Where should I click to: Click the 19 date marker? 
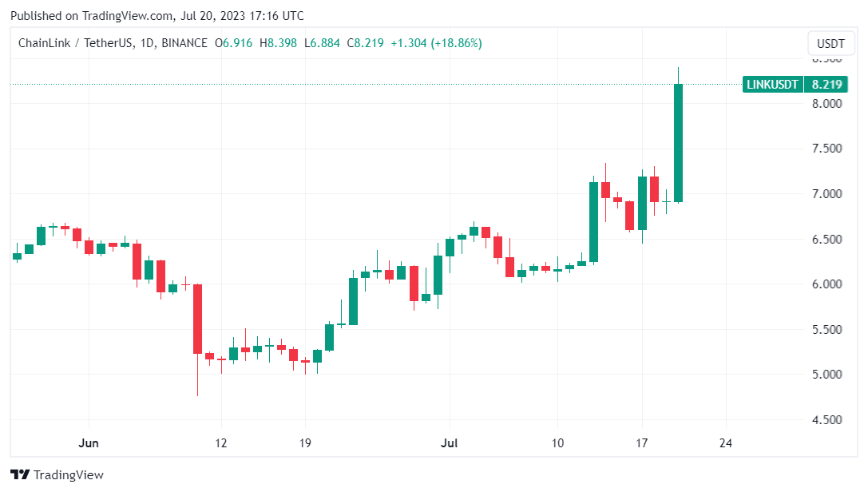click(x=305, y=442)
